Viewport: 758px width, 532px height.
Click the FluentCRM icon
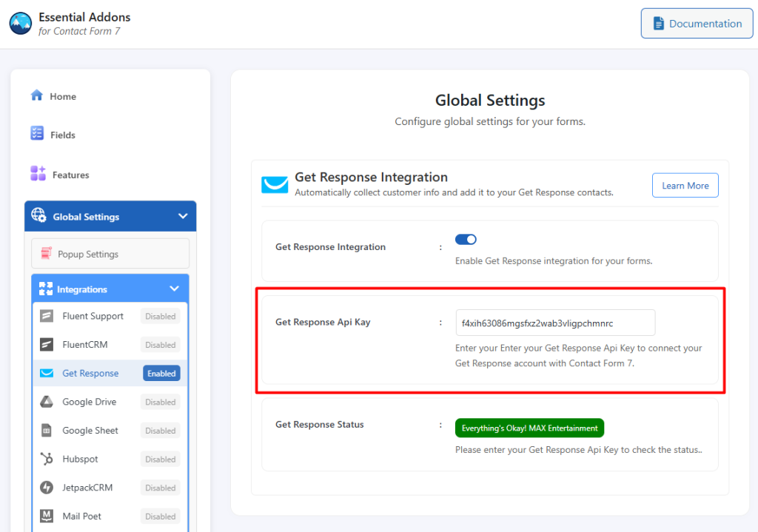tap(47, 345)
